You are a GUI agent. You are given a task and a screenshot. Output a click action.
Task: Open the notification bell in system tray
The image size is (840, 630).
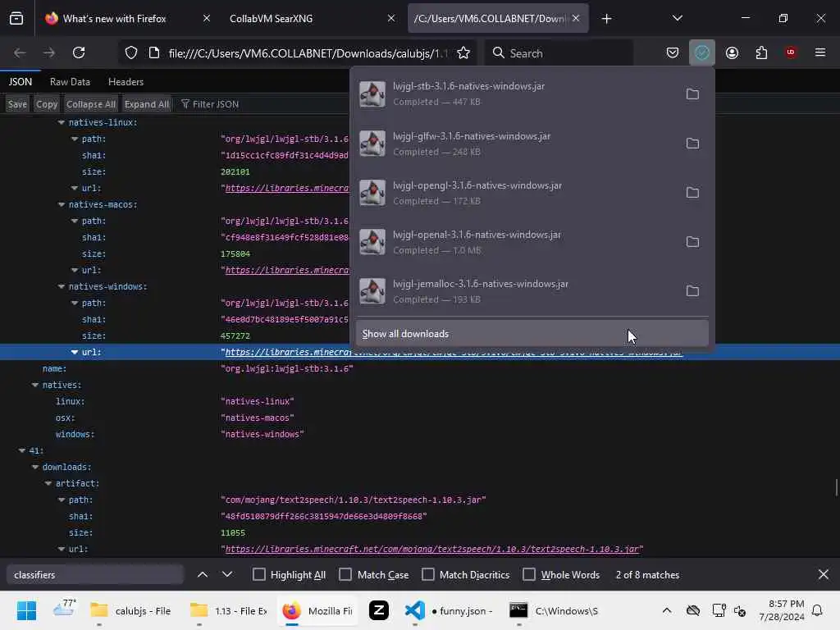tap(817, 610)
